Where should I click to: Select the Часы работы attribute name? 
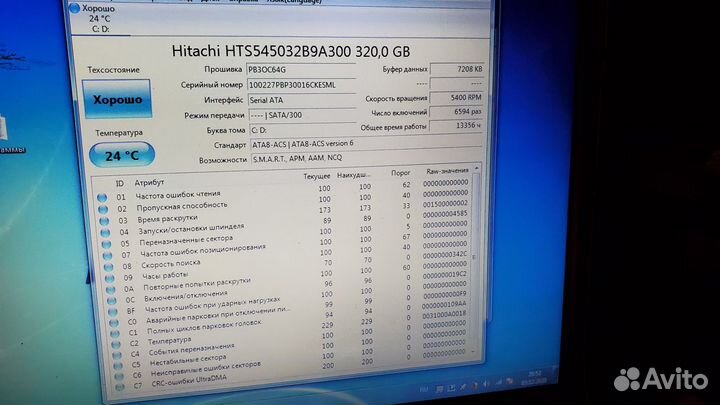[x=165, y=276]
